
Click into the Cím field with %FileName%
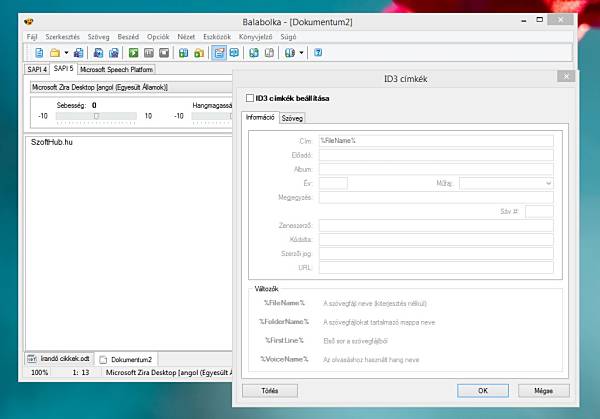tap(436, 141)
